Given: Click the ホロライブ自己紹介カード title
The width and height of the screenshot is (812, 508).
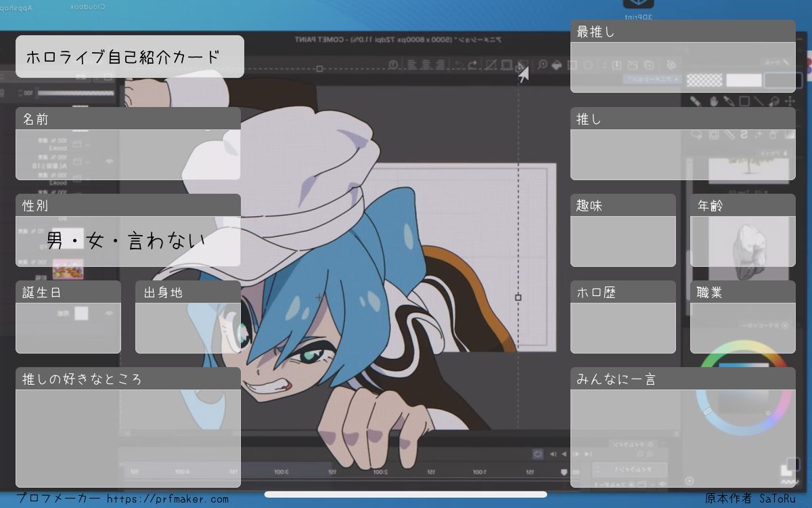Looking at the screenshot, I should 123,57.
